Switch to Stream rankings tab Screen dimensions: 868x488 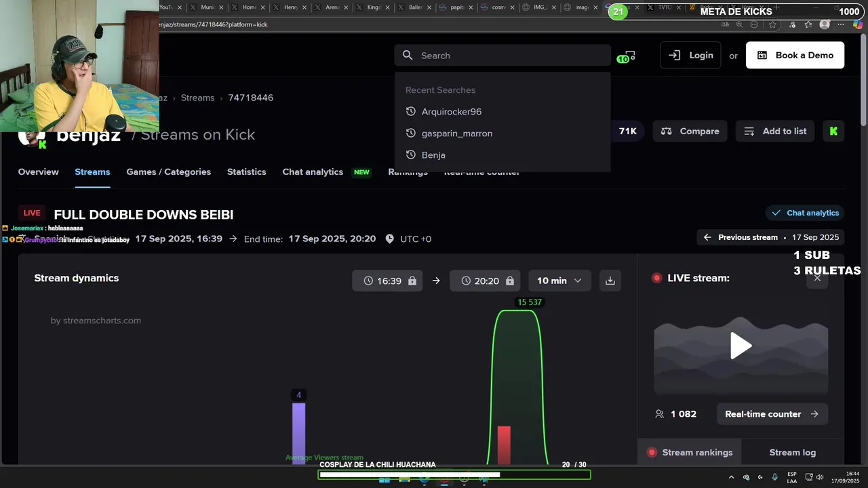click(690, 453)
